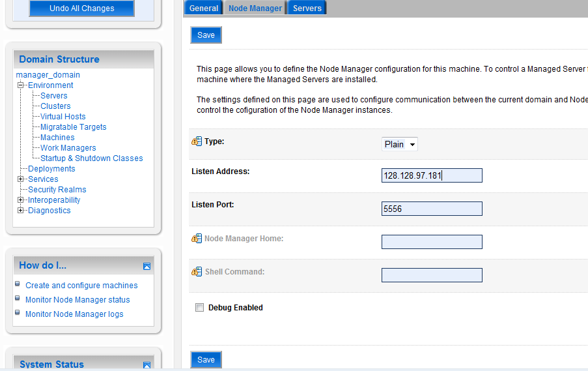
Task: Open Environment in Domain Structure
Action: tap(51, 85)
